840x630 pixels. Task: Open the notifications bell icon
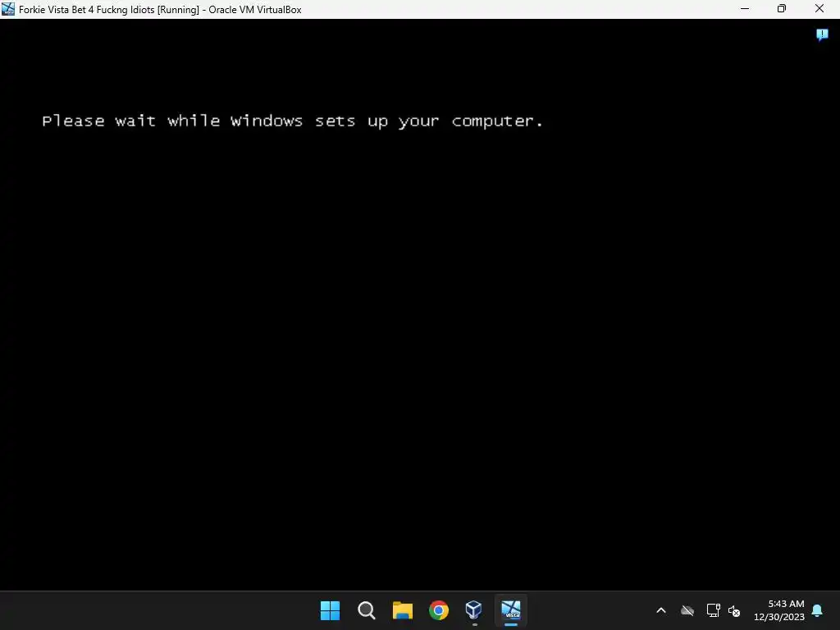[818, 610]
